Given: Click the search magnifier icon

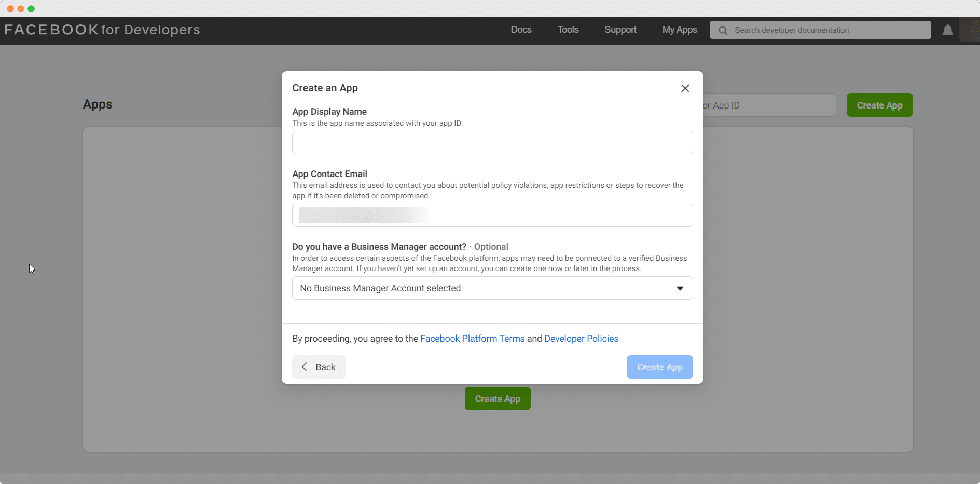Looking at the screenshot, I should (x=723, y=30).
